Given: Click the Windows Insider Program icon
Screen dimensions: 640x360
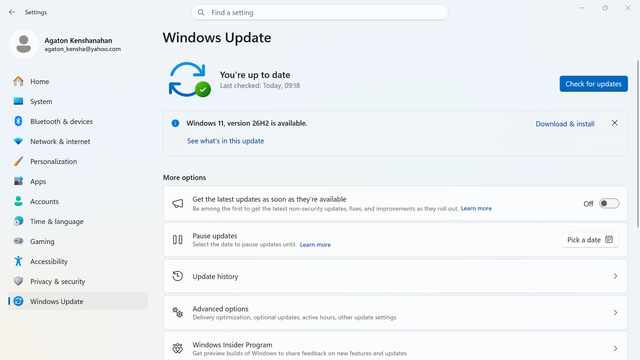Looking at the screenshot, I should pyautogui.click(x=178, y=349).
